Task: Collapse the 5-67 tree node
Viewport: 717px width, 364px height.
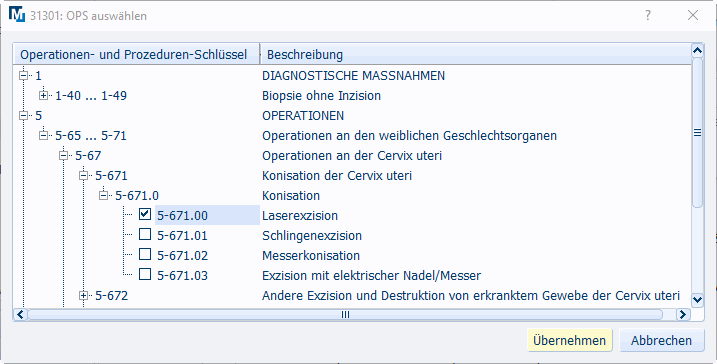Action: 64,155
